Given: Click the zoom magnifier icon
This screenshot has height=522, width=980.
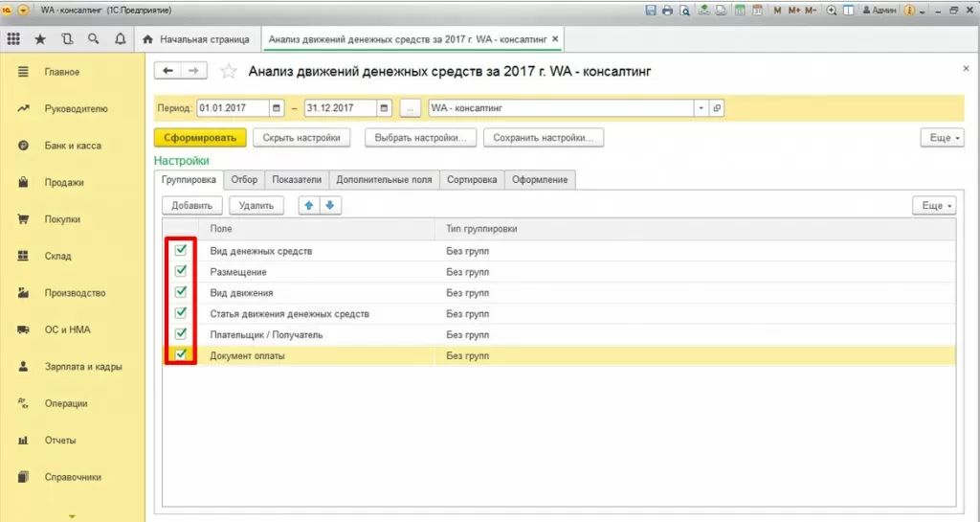Looking at the screenshot, I should tap(832, 10).
